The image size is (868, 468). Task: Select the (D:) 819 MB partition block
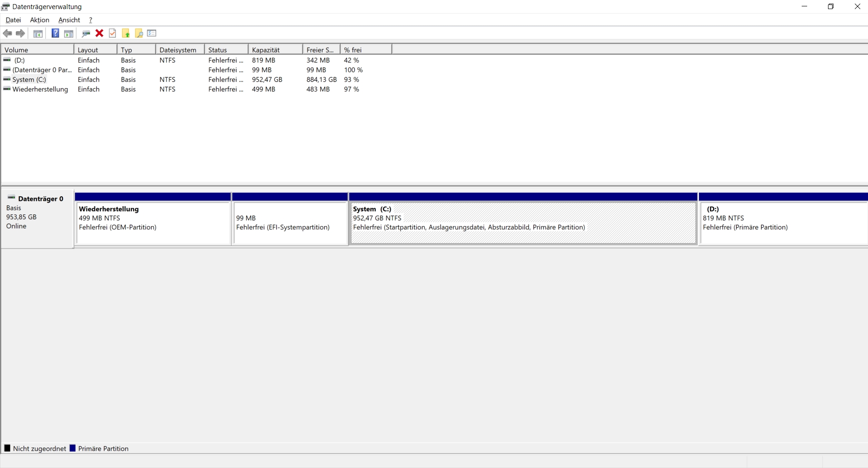click(x=784, y=223)
